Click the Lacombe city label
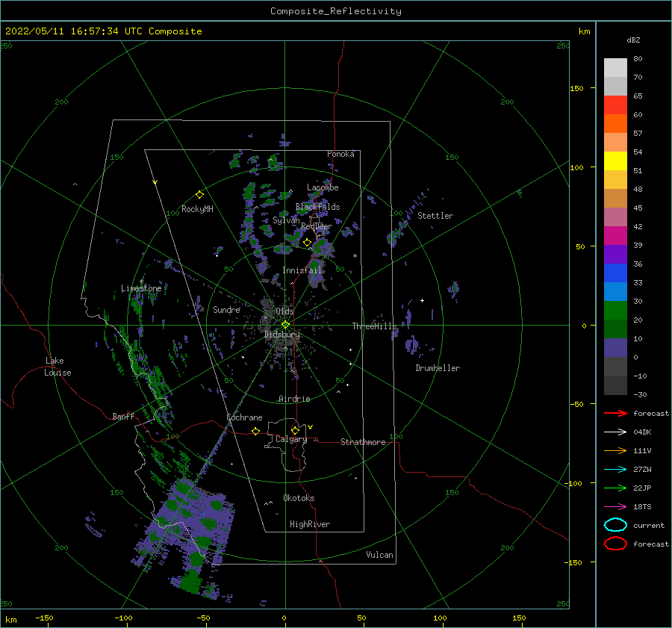672x628 pixels. pos(323,187)
